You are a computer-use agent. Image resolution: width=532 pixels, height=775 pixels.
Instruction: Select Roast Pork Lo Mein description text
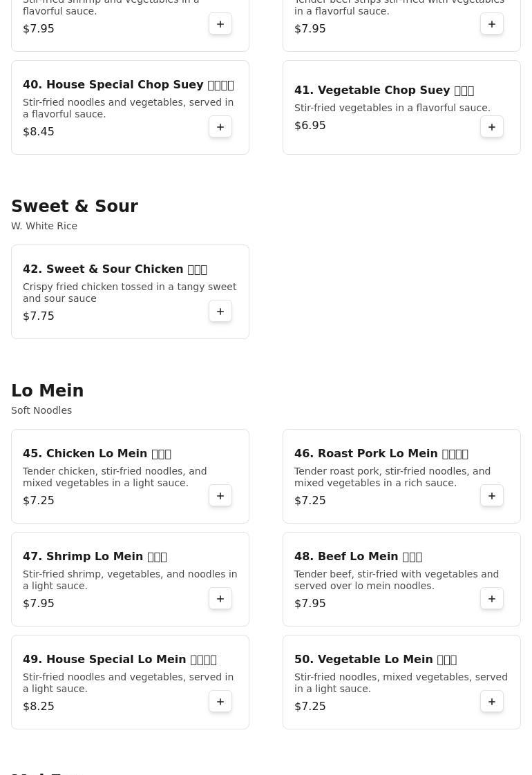coord(392,477)
